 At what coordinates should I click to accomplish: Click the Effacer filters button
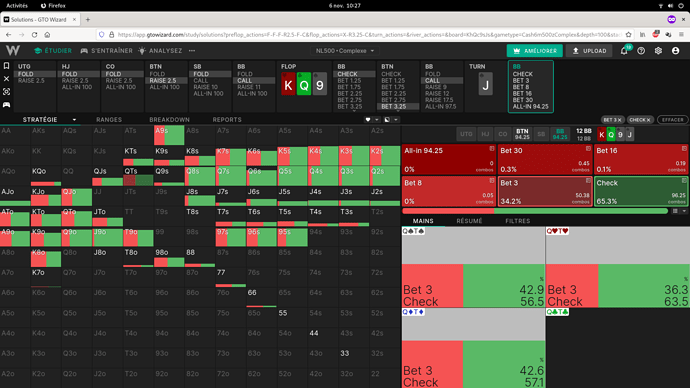[x=672, y=120]
